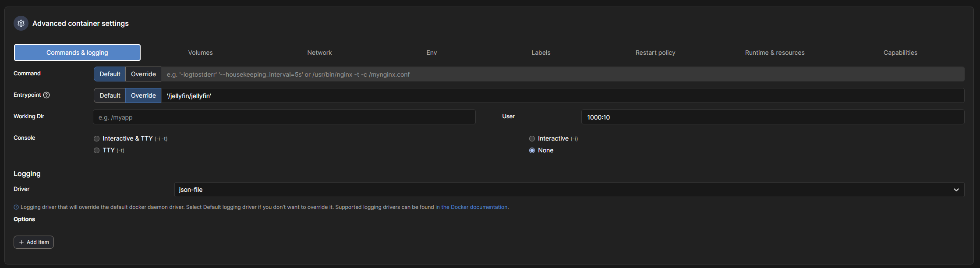Viewport: 980px width, 268px height.
Task: Select Interactive & TTY console option
Action: 97,138
